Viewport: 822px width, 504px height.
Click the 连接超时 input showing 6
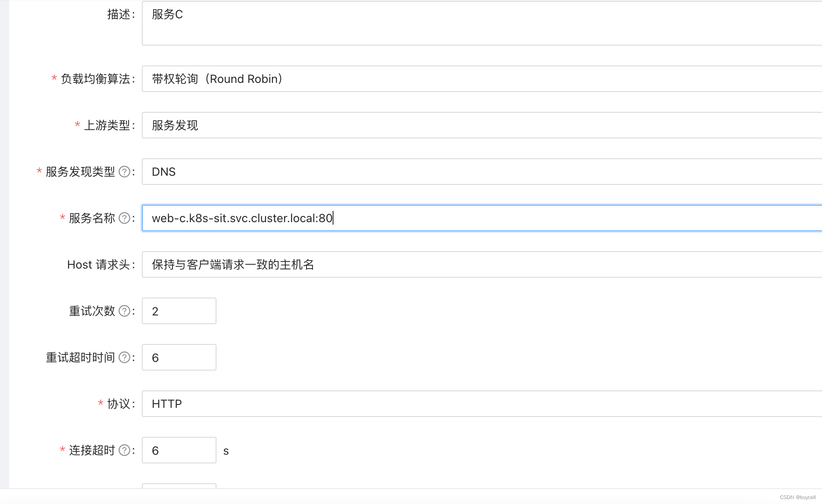pyautogui.click(x=178, y=450)
